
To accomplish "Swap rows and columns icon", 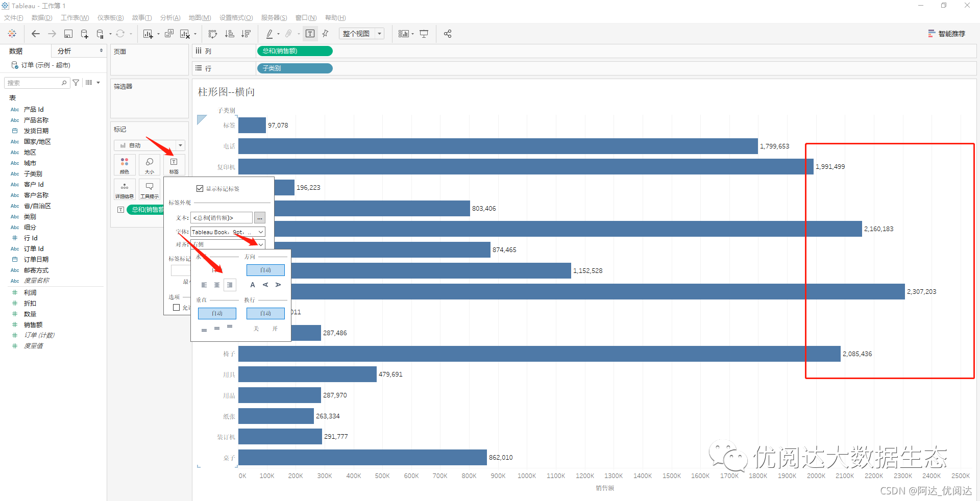I will click(x=213, y=34).
